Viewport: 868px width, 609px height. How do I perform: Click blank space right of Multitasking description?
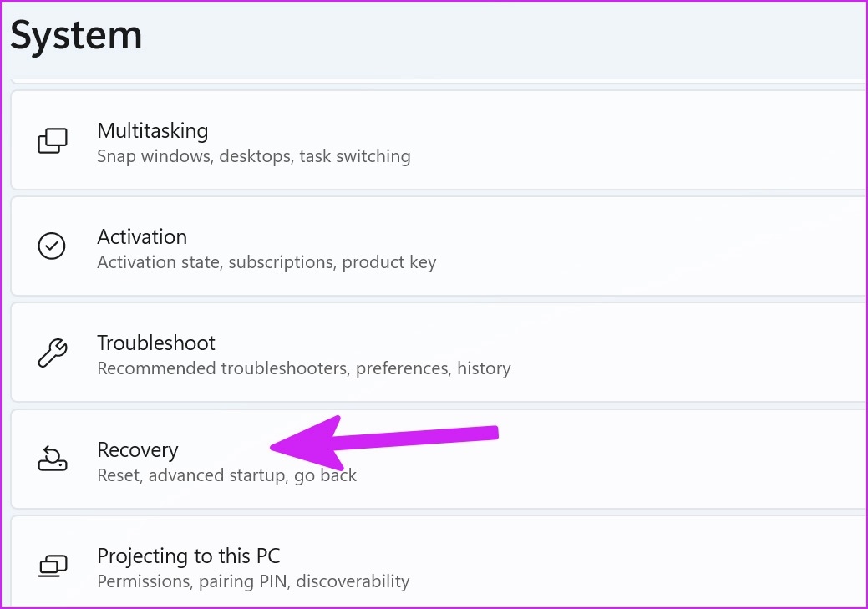pos(635,140)
